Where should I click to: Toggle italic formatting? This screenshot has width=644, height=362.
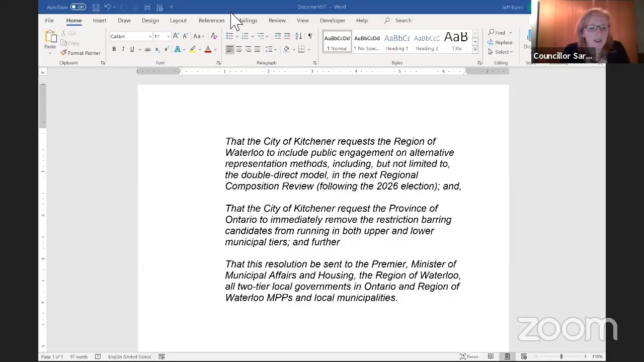[123, 49]
